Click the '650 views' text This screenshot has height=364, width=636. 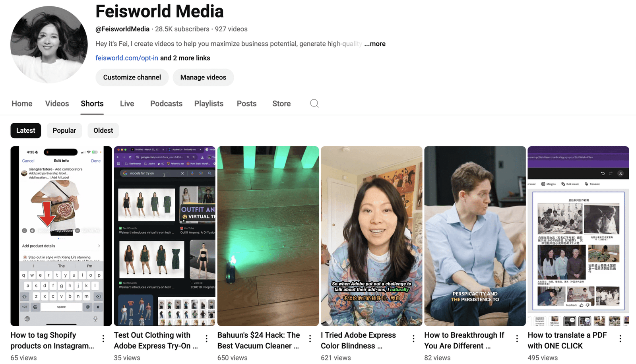pyautogui.click(x=232, y=358)
